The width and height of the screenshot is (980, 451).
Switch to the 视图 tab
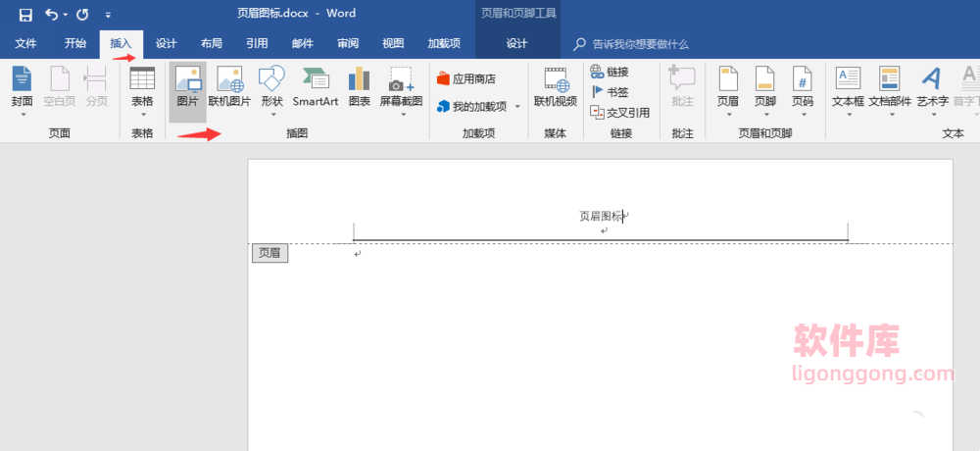393,44
